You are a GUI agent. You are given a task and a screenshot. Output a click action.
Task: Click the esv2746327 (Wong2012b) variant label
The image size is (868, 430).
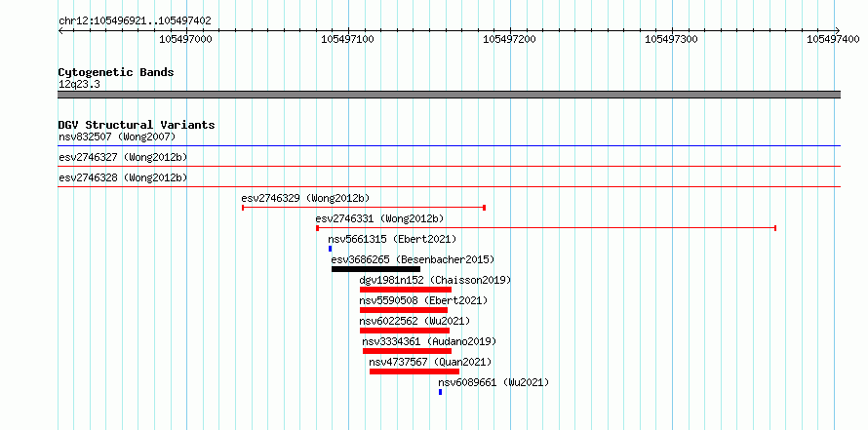click(123, 157)
